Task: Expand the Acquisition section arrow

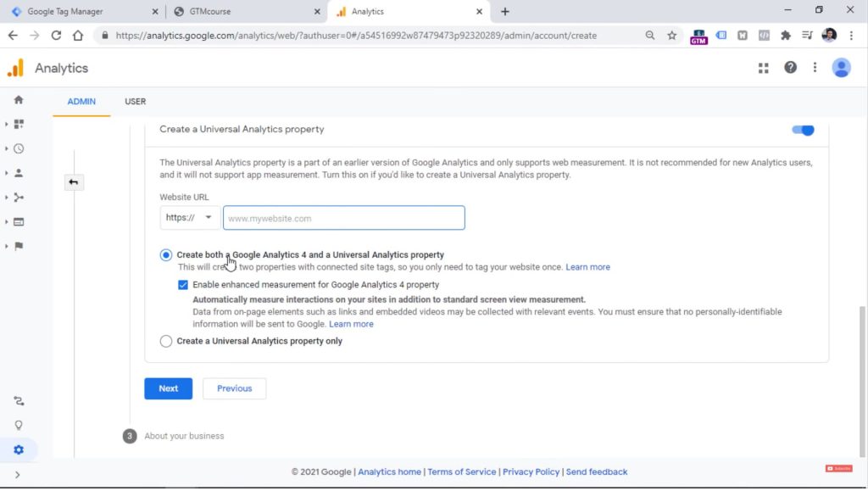Action: [6, 198]
